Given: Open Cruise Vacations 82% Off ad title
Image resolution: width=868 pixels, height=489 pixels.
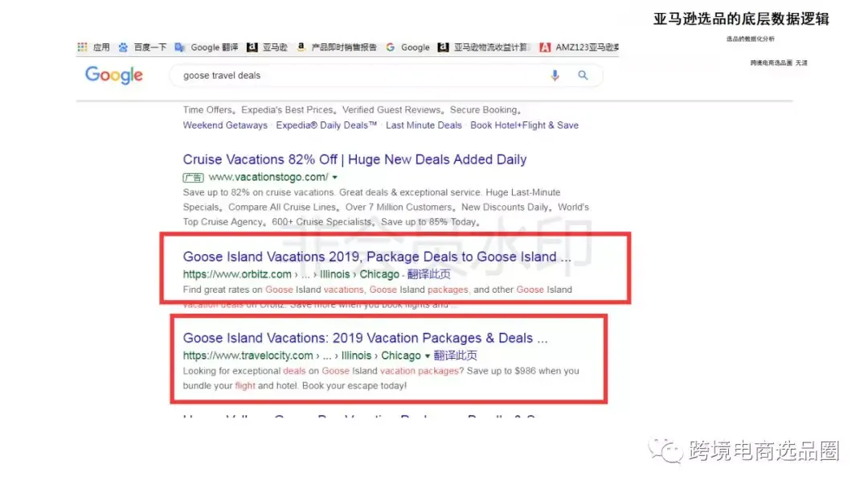Looking at the screenshot, I should (x=355, y=159).
